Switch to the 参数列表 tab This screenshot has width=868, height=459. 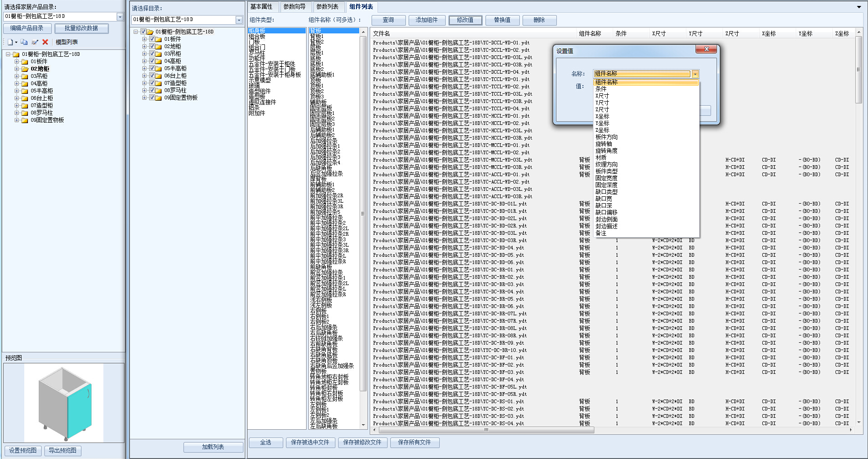(328, 7)
